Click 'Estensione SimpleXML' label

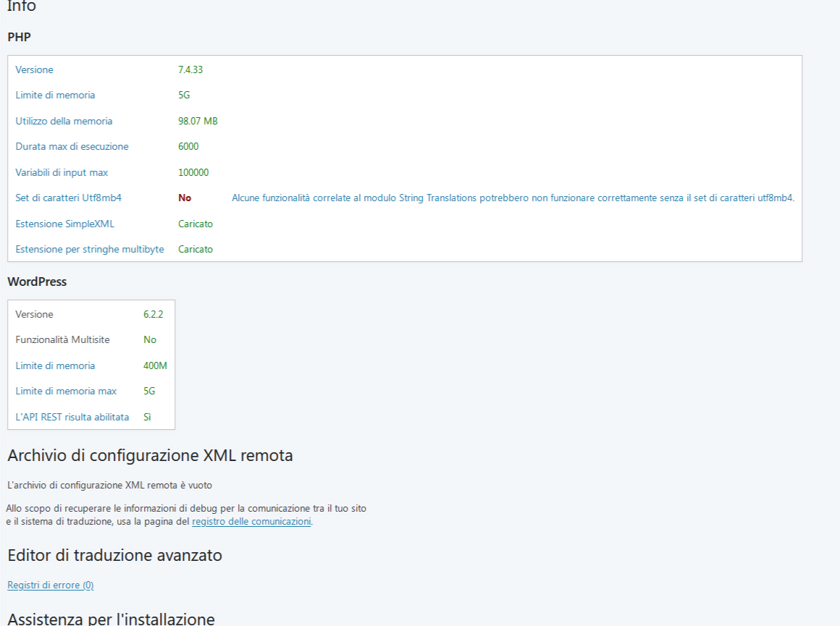tap(65, 224)
